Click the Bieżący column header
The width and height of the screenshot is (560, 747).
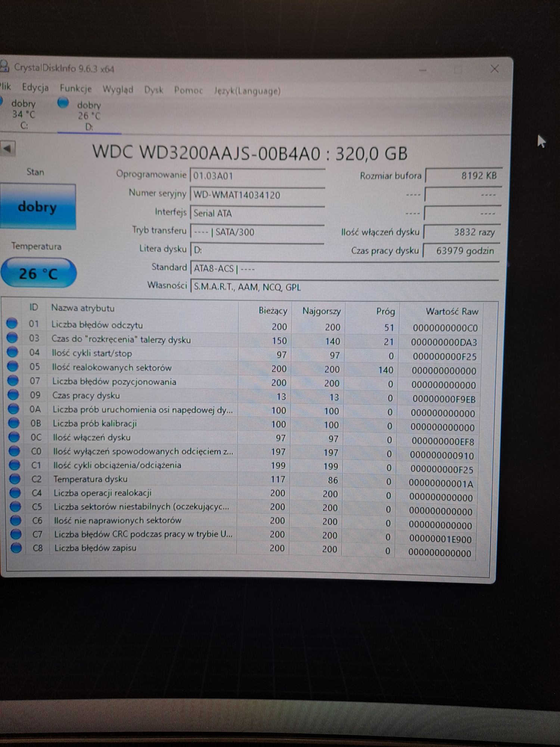pyautogui.click(x=273, y=311)
